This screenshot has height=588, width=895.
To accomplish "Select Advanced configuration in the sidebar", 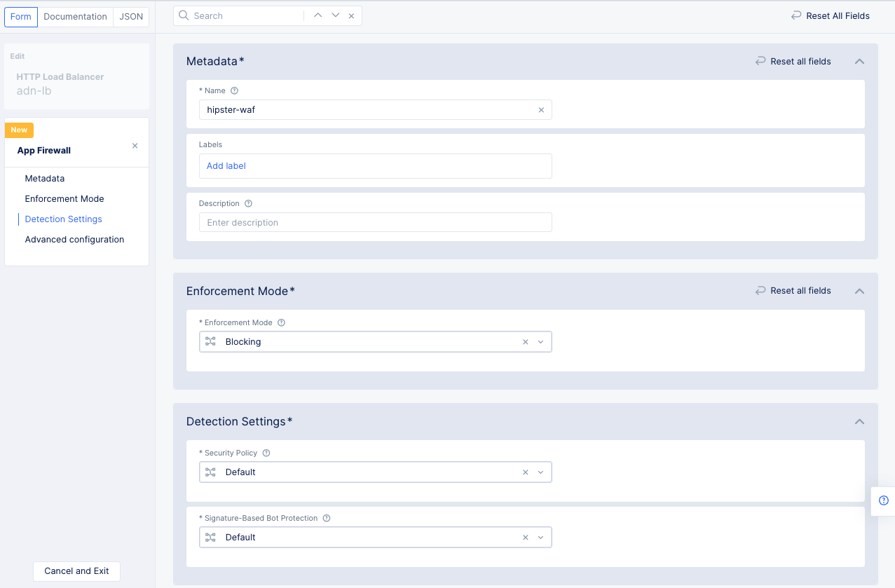I will click(74, 239).
